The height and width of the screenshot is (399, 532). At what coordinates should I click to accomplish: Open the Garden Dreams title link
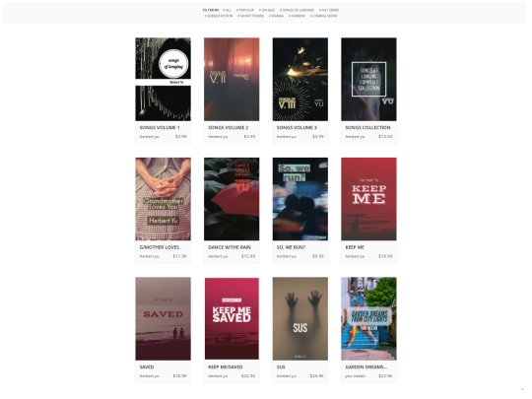pos(366,367)
